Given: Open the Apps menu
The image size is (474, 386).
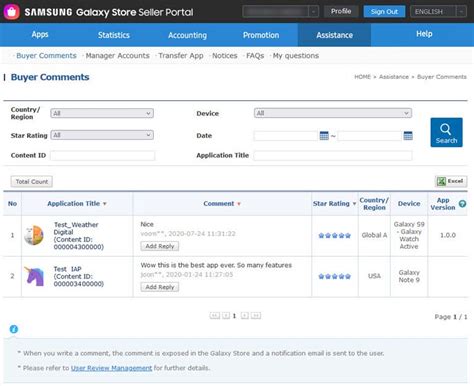Looking at the screenshot, I should pos(40,35).
